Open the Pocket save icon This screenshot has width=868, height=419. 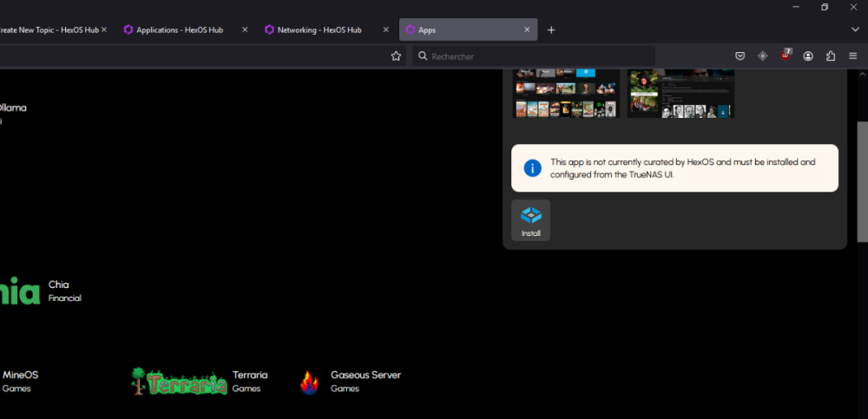click(x=740, y=56)
